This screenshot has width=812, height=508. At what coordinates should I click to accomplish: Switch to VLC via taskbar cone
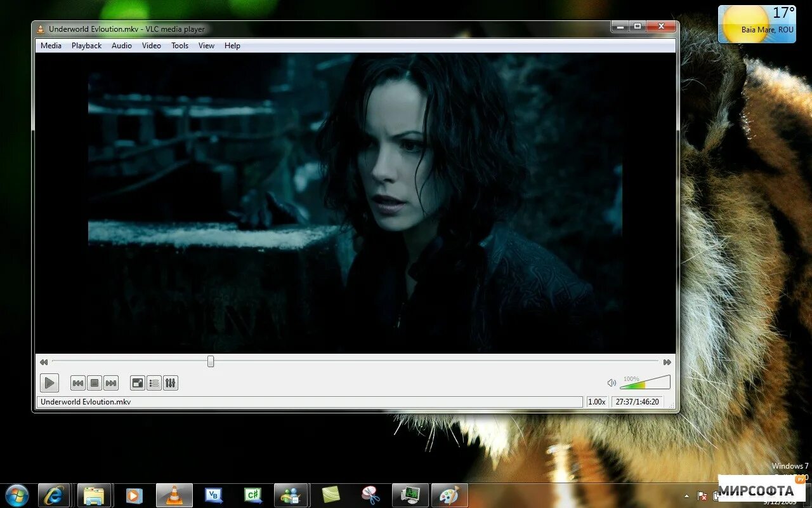pyautogui.click(x=173, y=495)
